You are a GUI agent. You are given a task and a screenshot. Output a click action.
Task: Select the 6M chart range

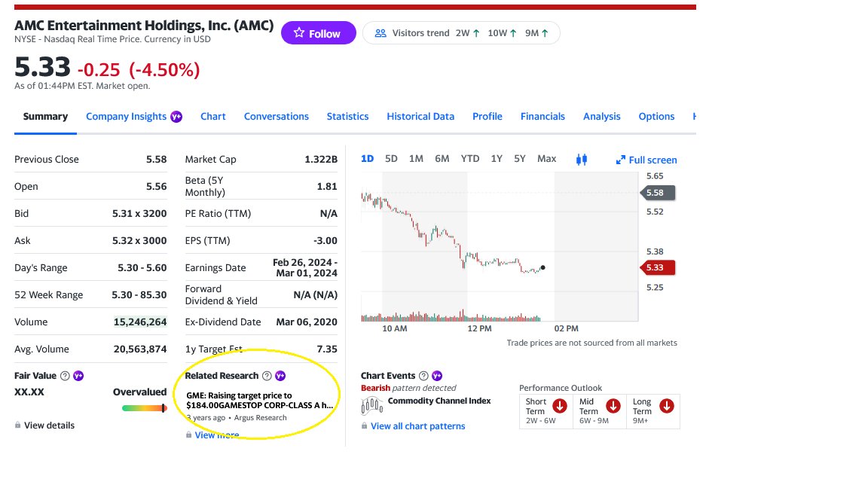[442, 159]
